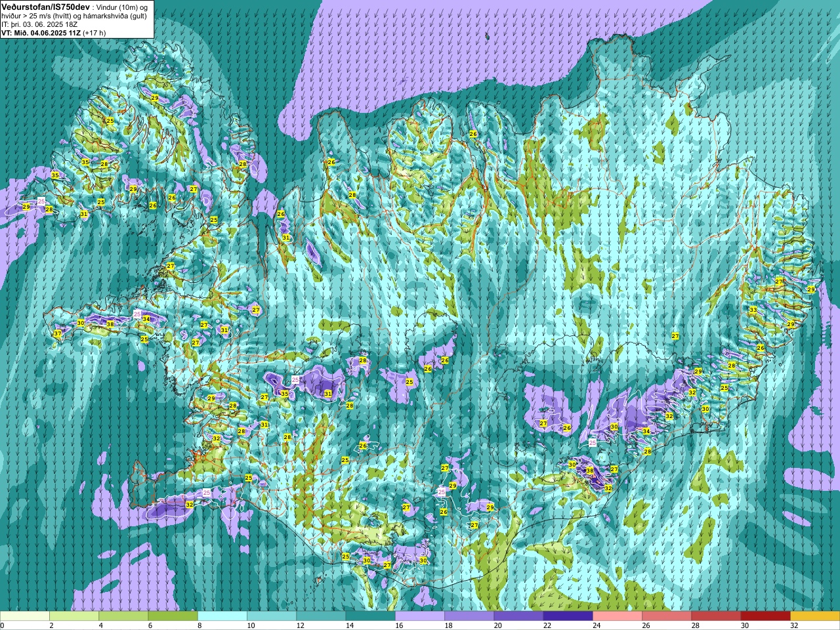Click the 'Veðurstofan/IS750dev' title text
The height and width of the screenshot is (630, 840).
pos(46,7)
